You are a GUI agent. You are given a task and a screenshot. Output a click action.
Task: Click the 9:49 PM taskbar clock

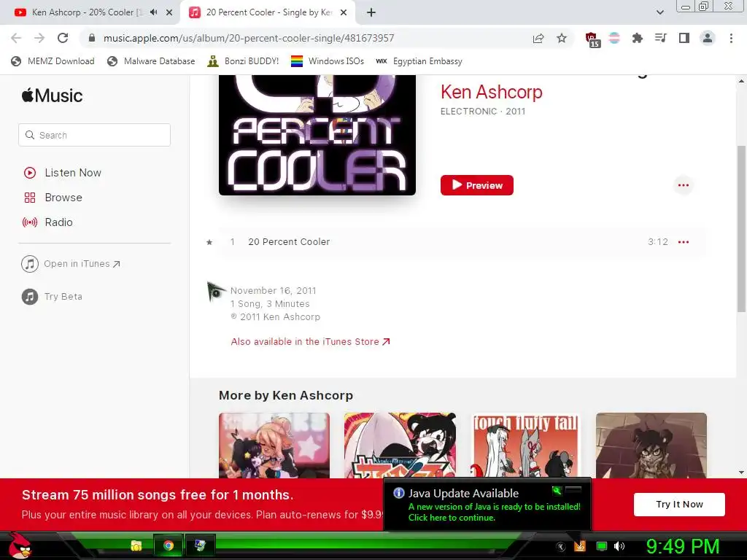click(x=683, y=546)
